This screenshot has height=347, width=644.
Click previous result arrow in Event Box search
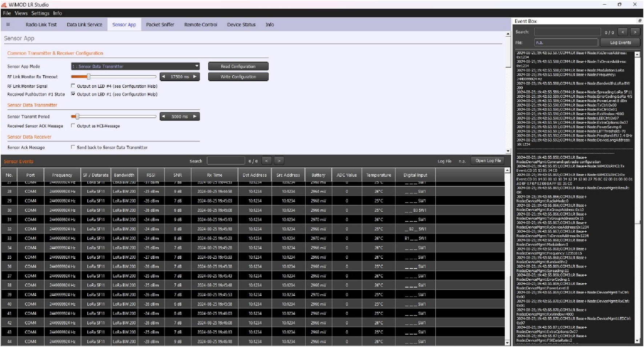623,32
